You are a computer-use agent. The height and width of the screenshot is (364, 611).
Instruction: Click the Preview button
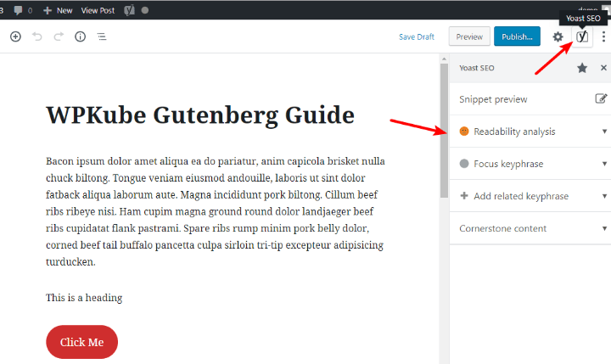tap(469, 36)
